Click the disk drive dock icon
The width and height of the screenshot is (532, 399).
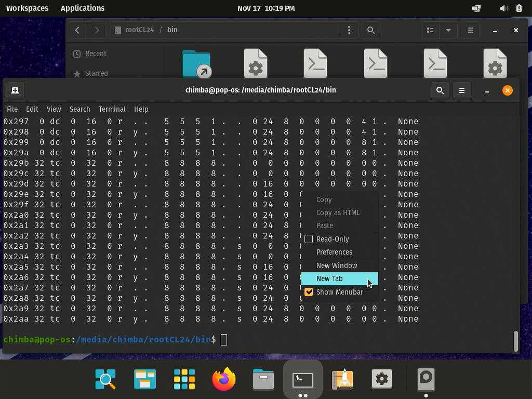(426, 379)
